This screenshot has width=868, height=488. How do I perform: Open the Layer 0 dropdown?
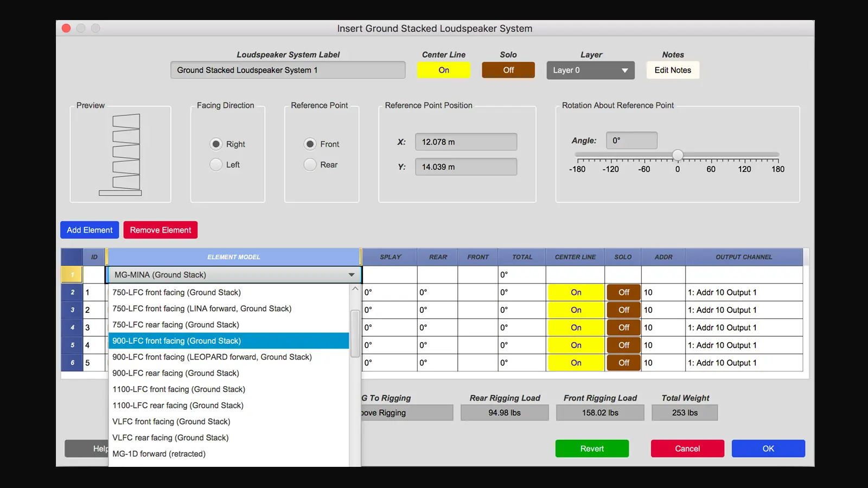click(x=590, y=70)
